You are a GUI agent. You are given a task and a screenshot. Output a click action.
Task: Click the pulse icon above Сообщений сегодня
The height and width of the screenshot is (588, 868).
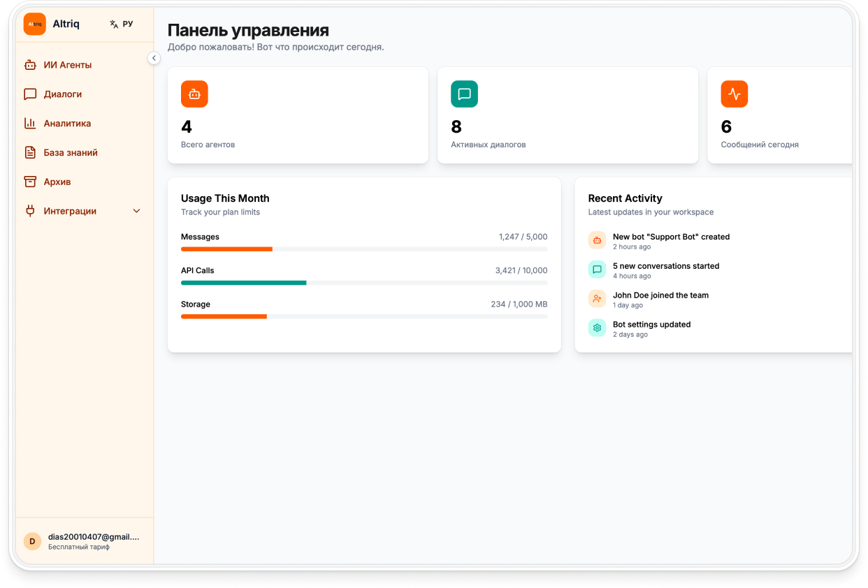tap(734, 94)
